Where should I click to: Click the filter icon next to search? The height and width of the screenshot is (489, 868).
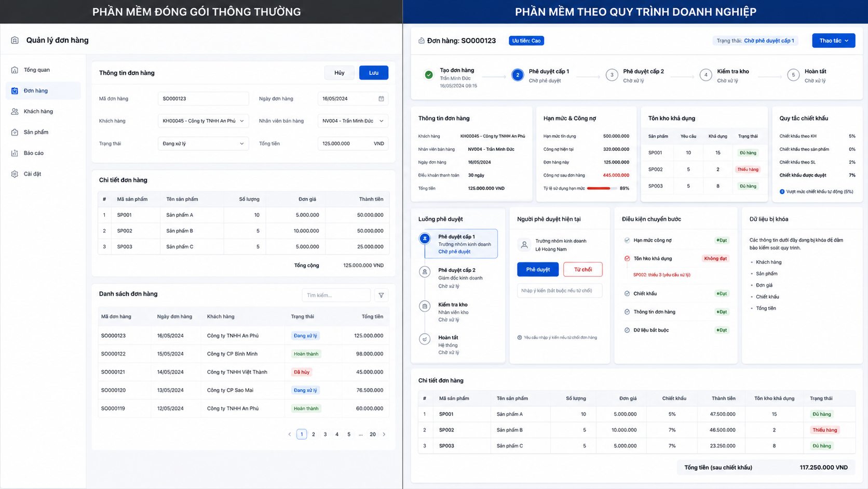pos(381,295)
